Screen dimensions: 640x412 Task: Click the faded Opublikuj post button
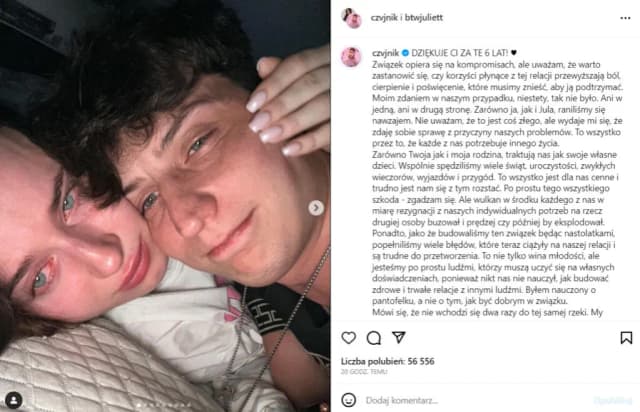[x=613, y=401]
